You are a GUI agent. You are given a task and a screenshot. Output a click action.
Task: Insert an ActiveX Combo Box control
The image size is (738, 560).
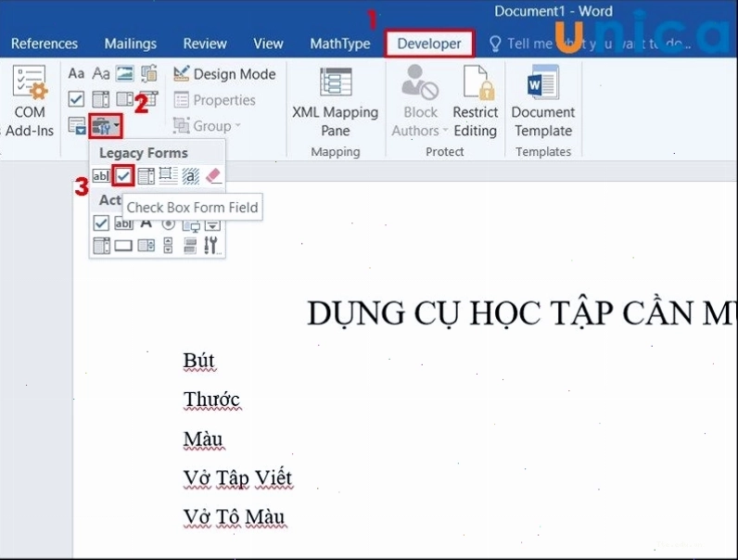click(x=212, y=225)
